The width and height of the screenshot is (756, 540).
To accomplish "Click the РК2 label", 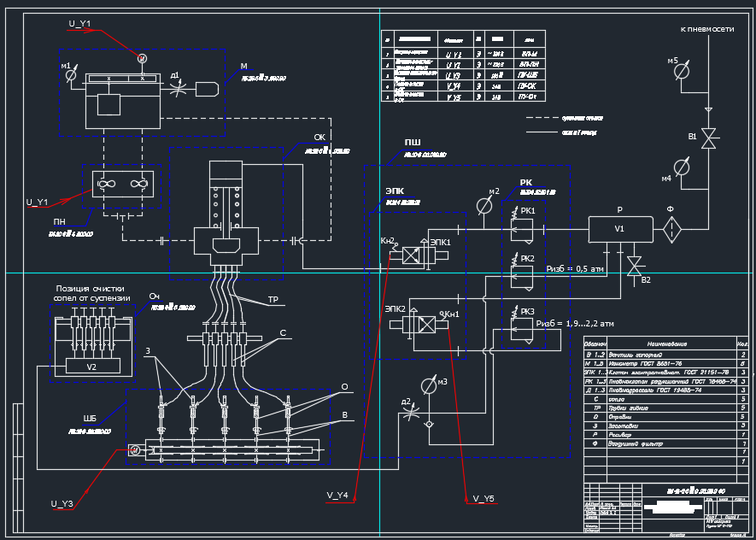I will click(x=528, y=258).
